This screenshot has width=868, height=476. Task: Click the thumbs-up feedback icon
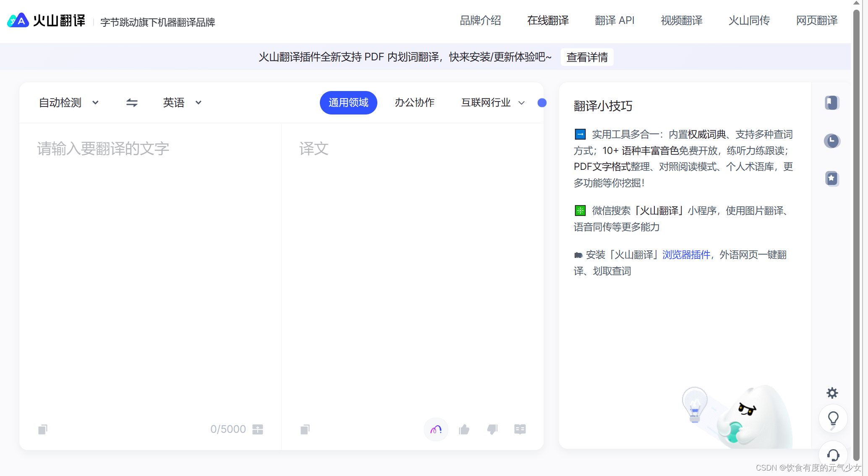coord(464,429)
